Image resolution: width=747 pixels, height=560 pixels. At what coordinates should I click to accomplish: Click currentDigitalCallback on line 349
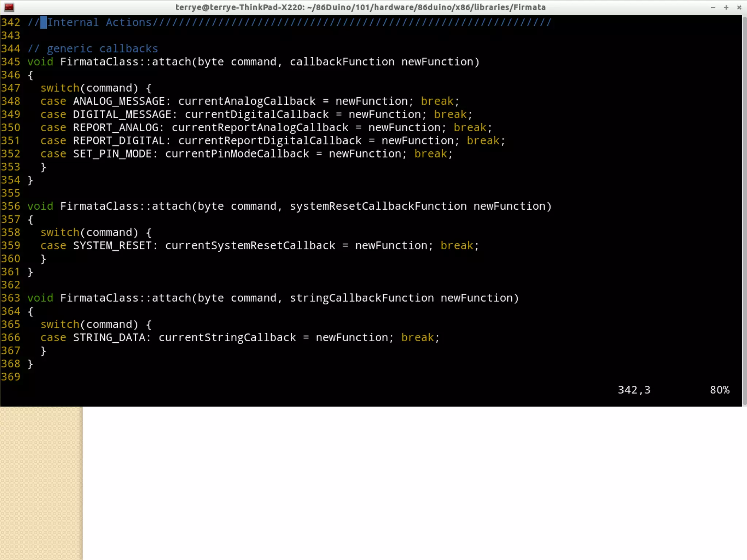[x=257, y=114]
